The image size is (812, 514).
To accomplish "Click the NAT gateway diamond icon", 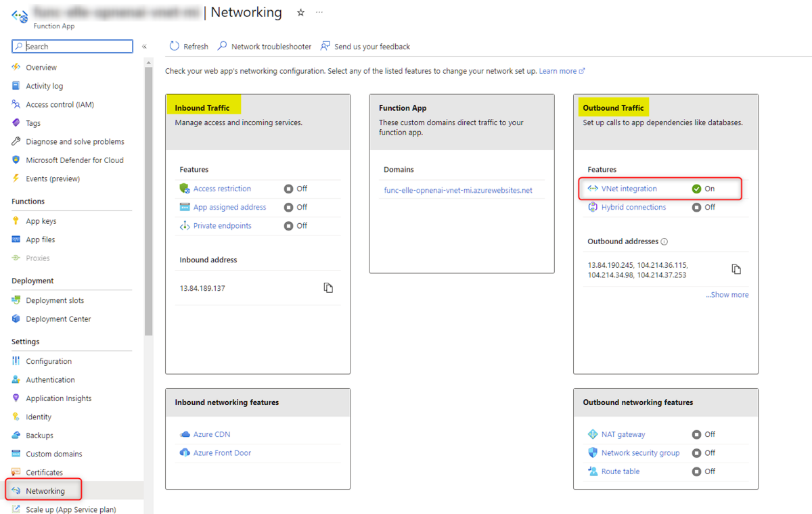I will click(x=593, y=434).
